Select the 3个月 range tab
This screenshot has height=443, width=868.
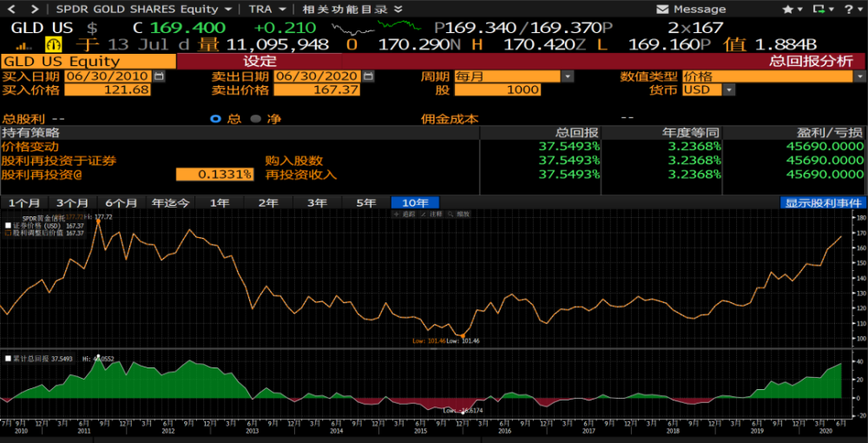click(x=73, y=202)
